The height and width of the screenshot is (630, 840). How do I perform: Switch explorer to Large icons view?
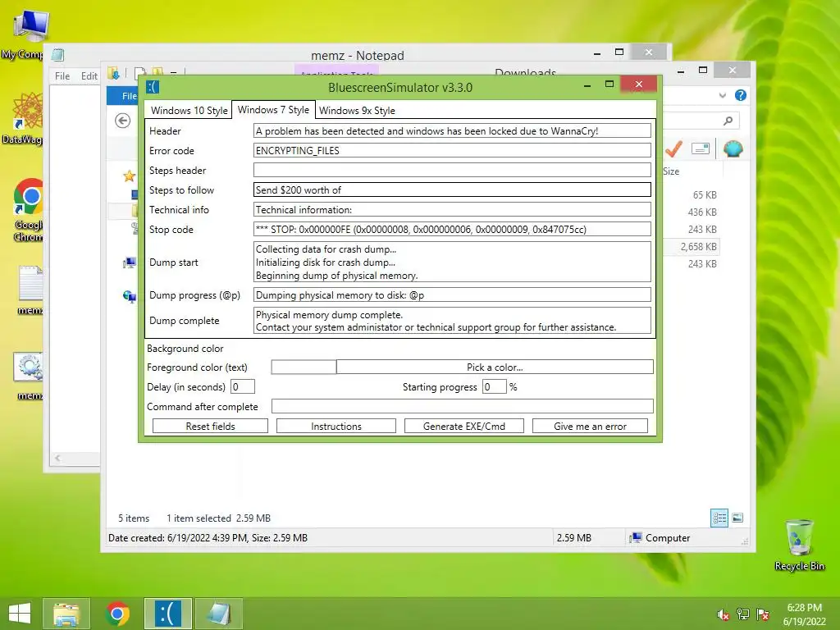[737, 518]
